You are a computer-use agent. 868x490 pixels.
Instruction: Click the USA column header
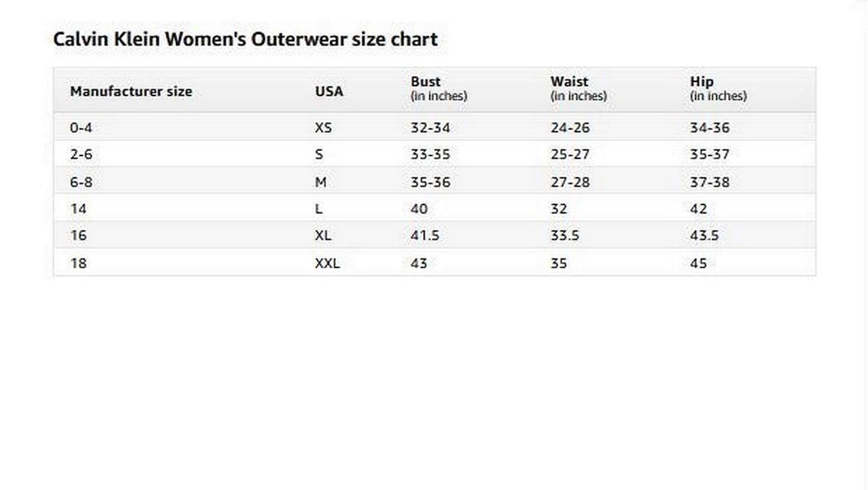(x=329, y=91)
